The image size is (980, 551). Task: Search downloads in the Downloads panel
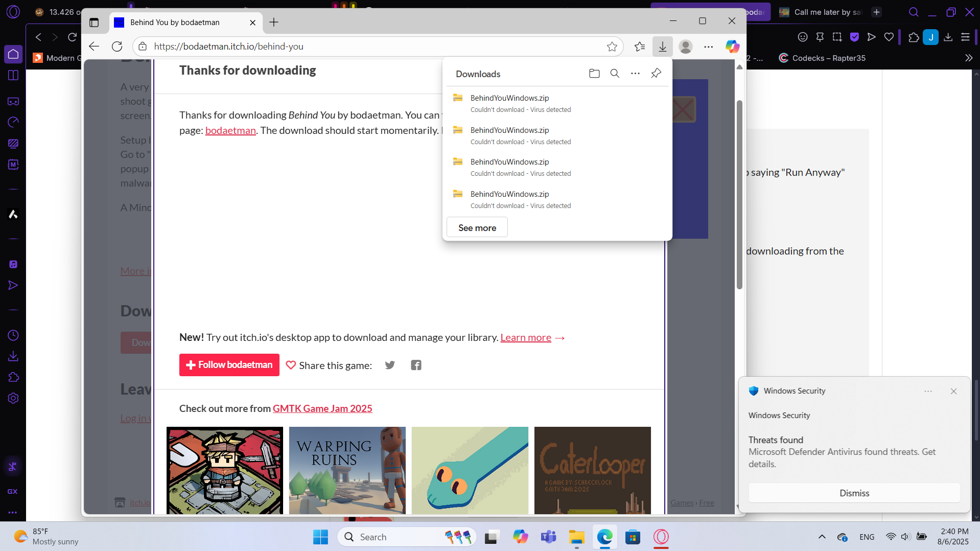[x=615, y=74]
